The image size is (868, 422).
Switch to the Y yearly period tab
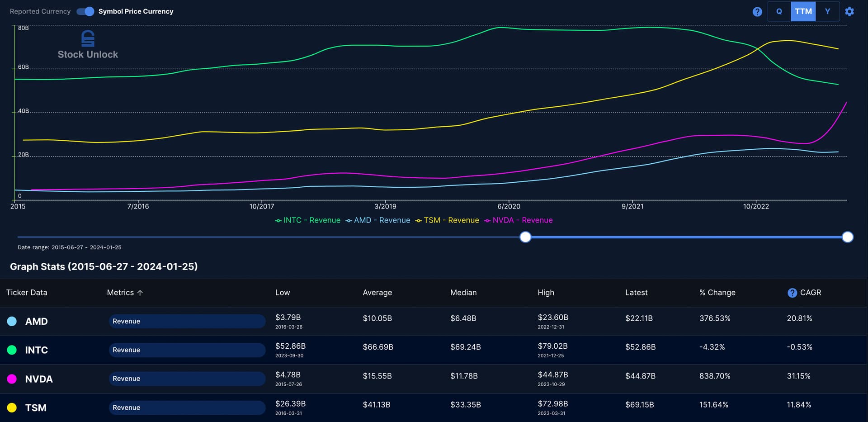click(827, 11)
